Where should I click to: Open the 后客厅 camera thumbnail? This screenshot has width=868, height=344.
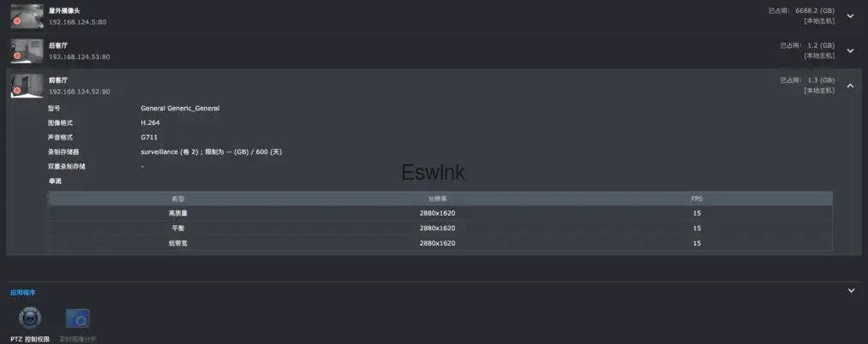pos(27,49)
